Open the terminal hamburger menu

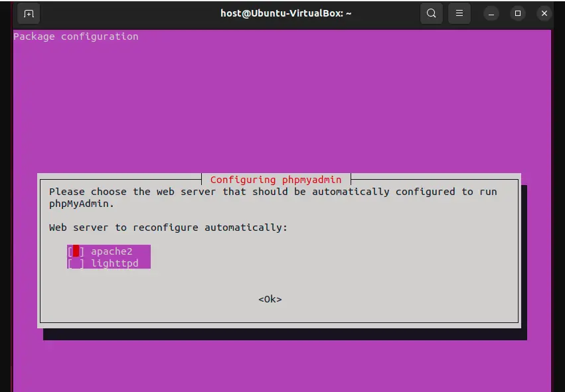point(459,13)
